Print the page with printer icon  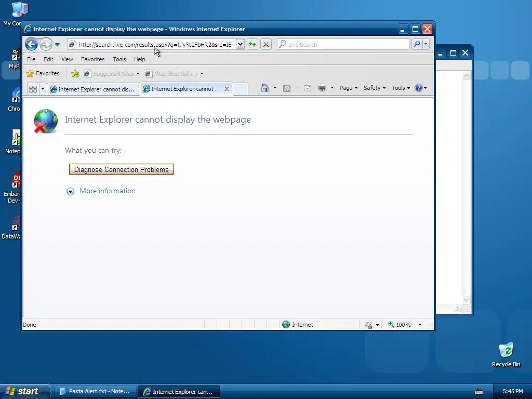coord(322,88)
